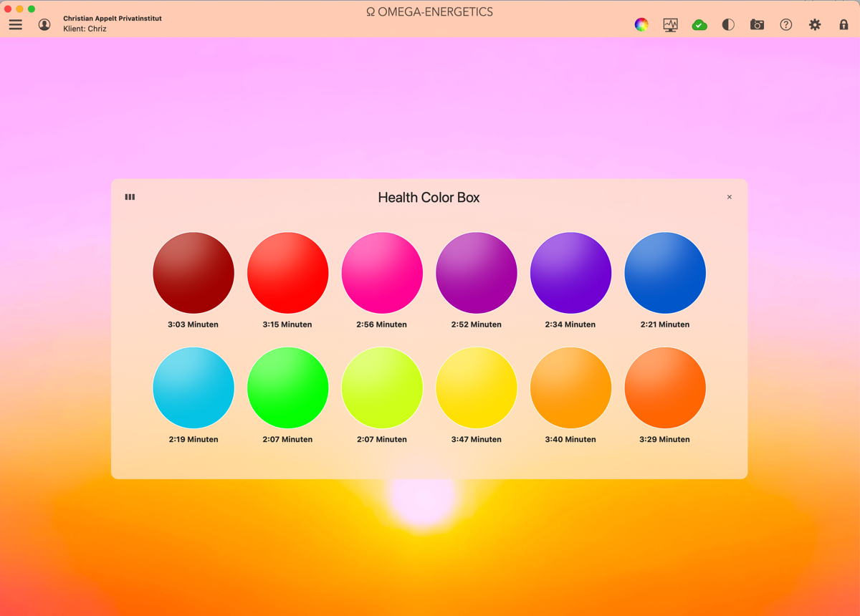The width and height of the screenshot is (860, 616).
Task: Open settings via the gear icon
Action: click(815, 24)
